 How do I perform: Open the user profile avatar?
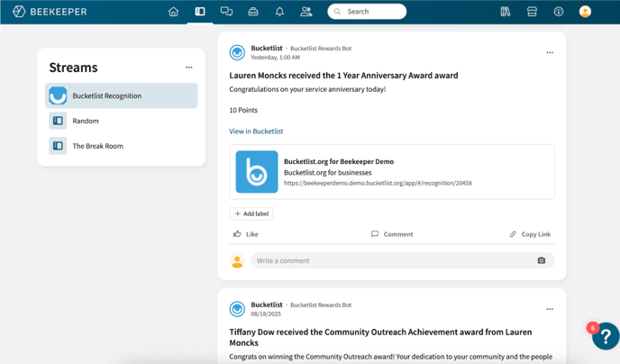pyautogui.click(x=585, y=12)
